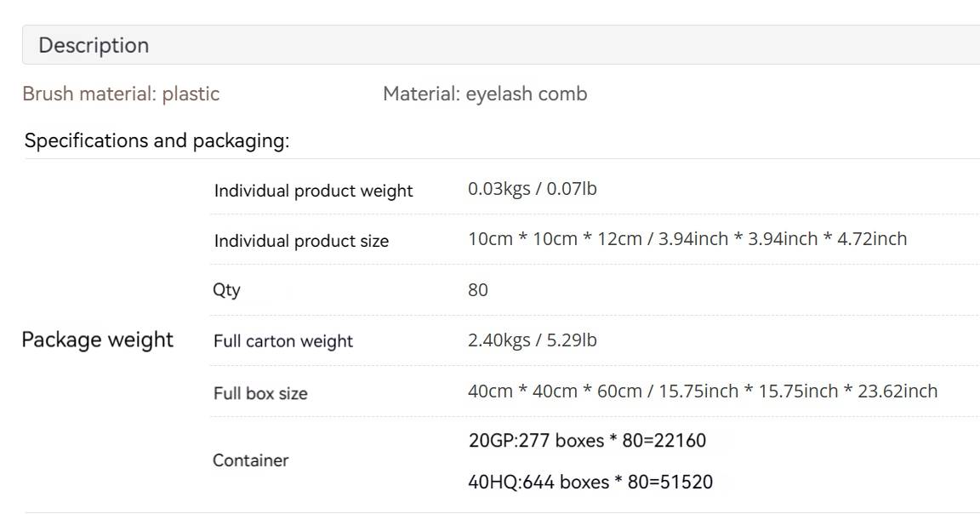Image resolution: width=980 pixels, height=514 pixels.
Task: Click the 15.75inch * 15.75inch * 23.62inch text
Action: (x=798, y=391)
